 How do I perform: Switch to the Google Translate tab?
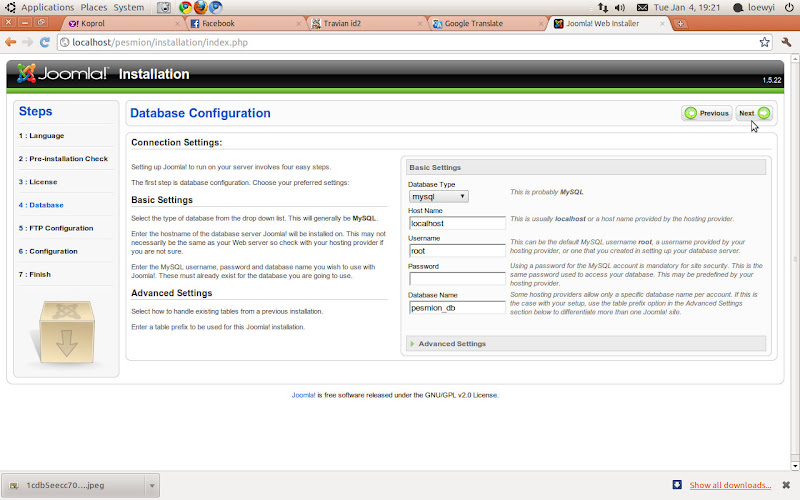(487, 23)
